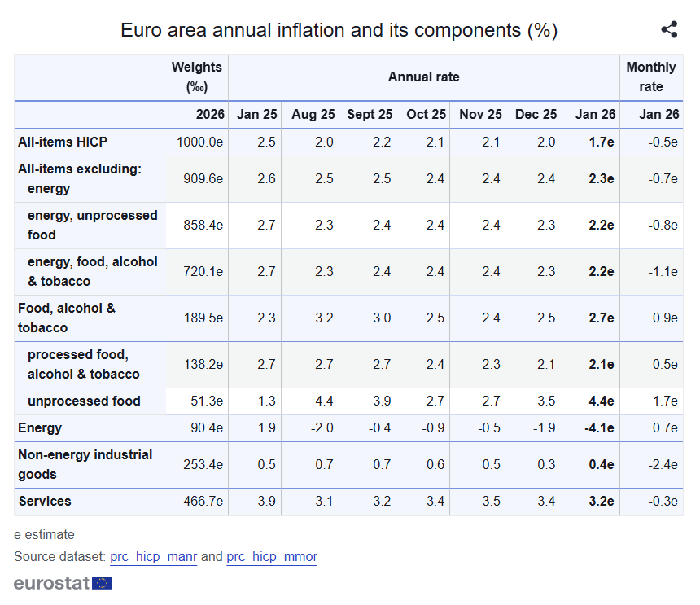Open the prc_hicp_manr dataset link
Viewport: 700px width, 605px height.
(x=153, y=557)
